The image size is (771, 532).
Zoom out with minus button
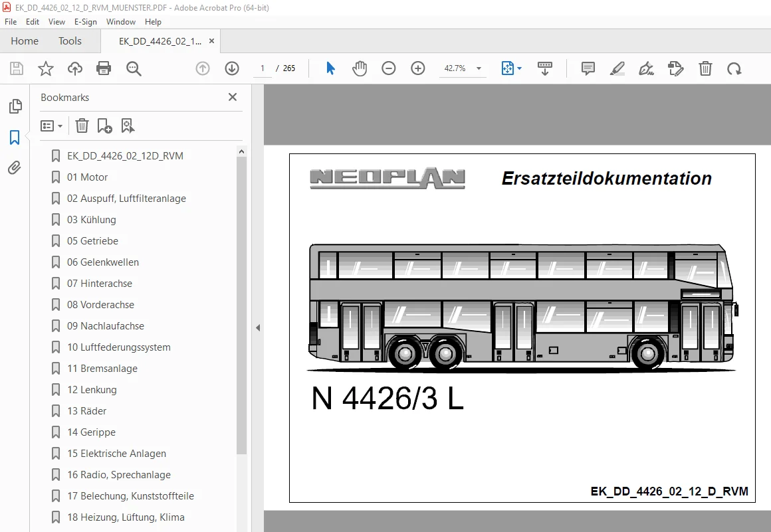point(388,68)
